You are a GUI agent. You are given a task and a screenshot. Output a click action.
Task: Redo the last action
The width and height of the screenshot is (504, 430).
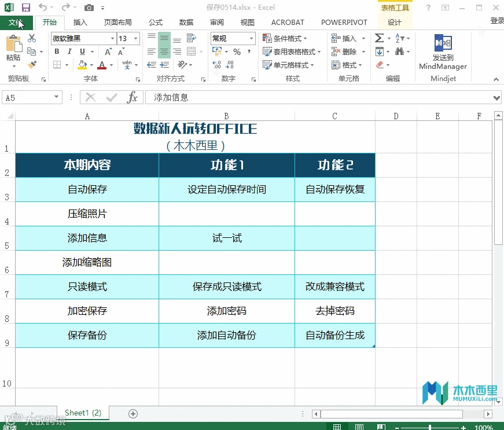click(66, 7)
